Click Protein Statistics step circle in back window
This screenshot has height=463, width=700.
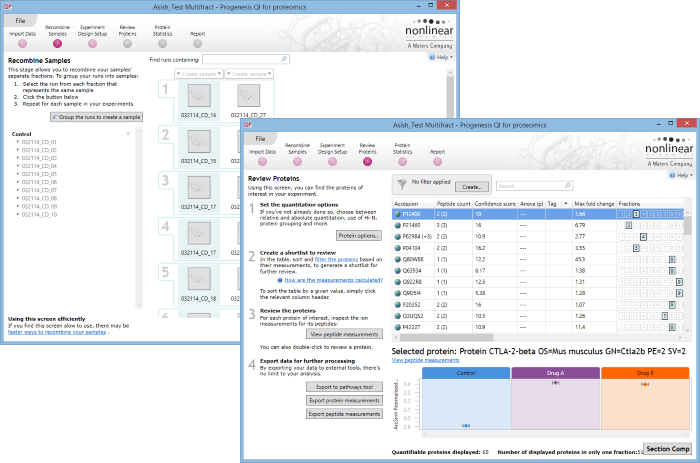click(x=162, y=43)
